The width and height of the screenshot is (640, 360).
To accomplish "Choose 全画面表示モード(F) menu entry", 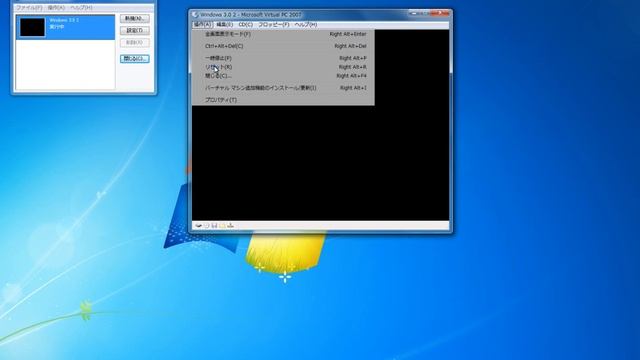I will (283, 34).
